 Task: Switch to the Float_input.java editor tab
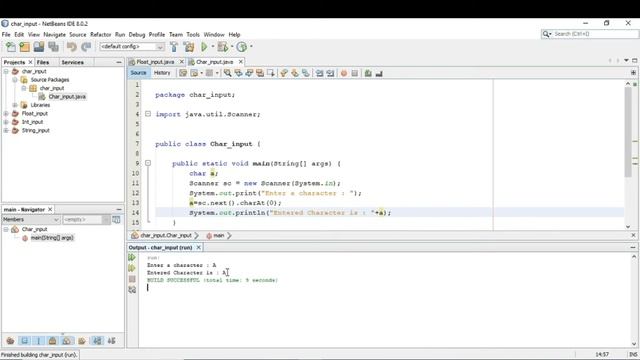(155, 62)
